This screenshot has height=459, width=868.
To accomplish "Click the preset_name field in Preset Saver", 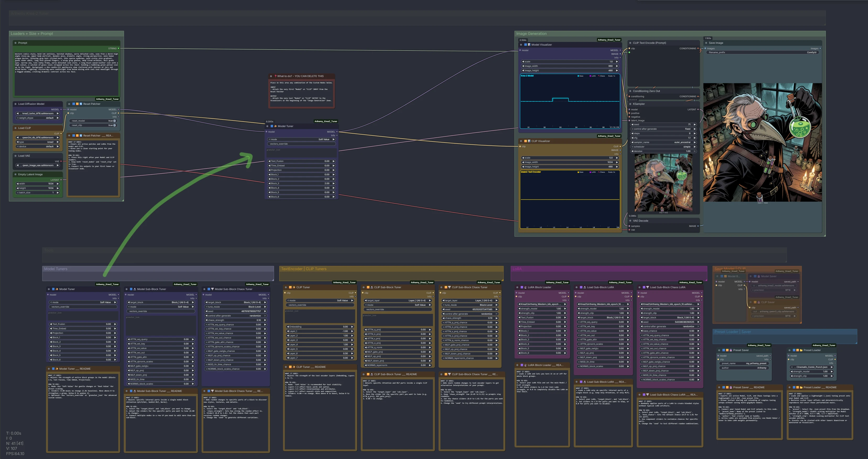I will (744, 363).
